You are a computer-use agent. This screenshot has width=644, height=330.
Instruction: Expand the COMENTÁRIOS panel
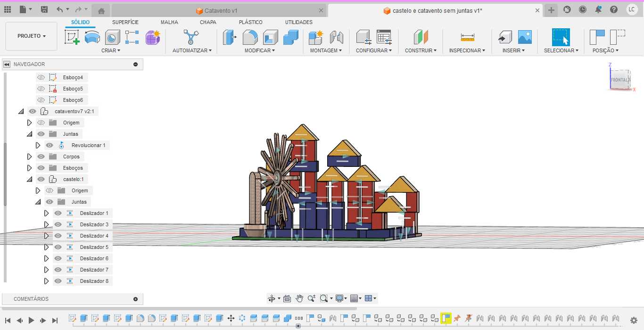pyautogui.click(x=136, y=299)
